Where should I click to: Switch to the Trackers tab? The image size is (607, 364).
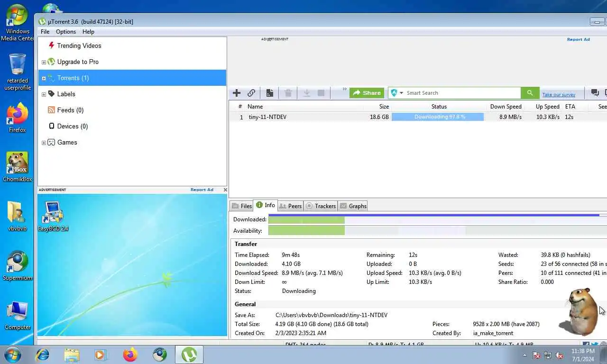click(x=321, y=206)
